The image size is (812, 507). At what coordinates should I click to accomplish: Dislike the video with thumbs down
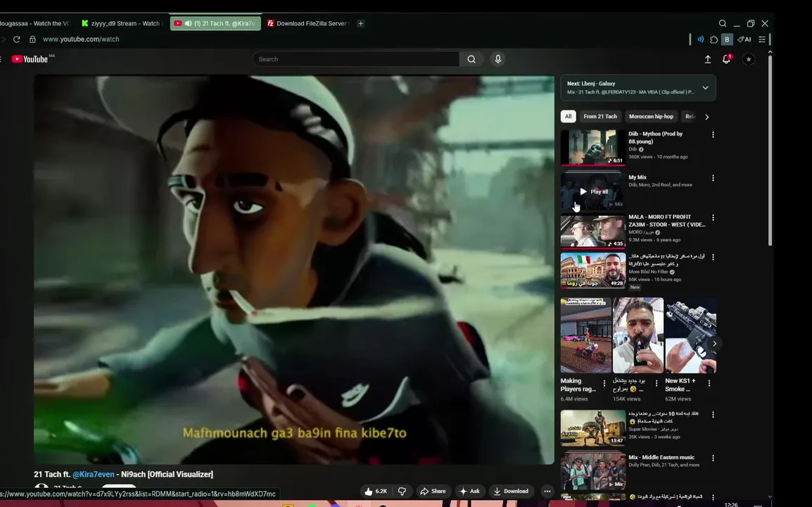(x=402, y=492)
